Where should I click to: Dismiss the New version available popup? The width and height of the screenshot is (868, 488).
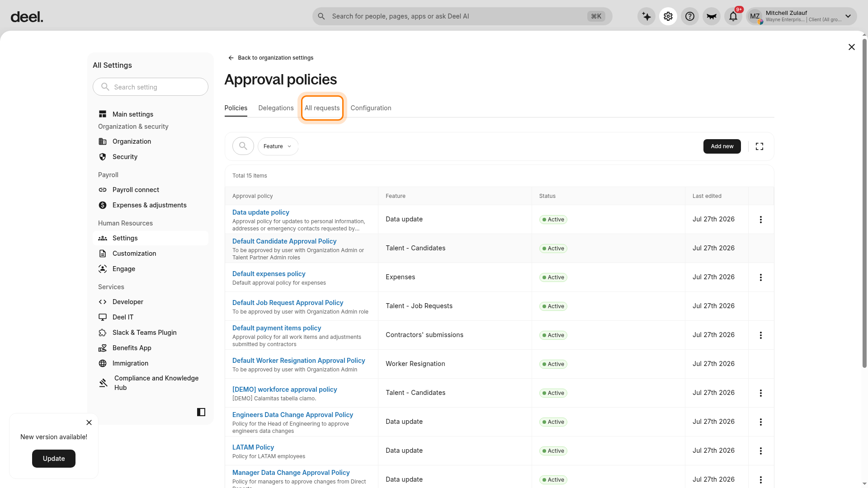(89, 422)
